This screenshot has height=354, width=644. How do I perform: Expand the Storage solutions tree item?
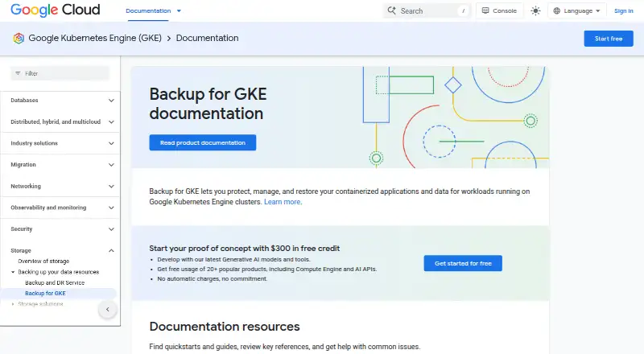tap(13, 304)
